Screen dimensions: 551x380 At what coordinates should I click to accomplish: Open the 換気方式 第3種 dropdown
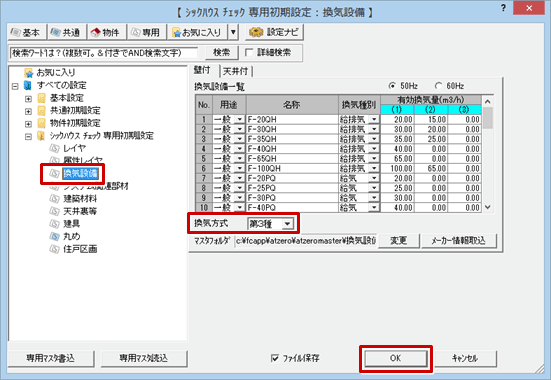tap(271, 224)
